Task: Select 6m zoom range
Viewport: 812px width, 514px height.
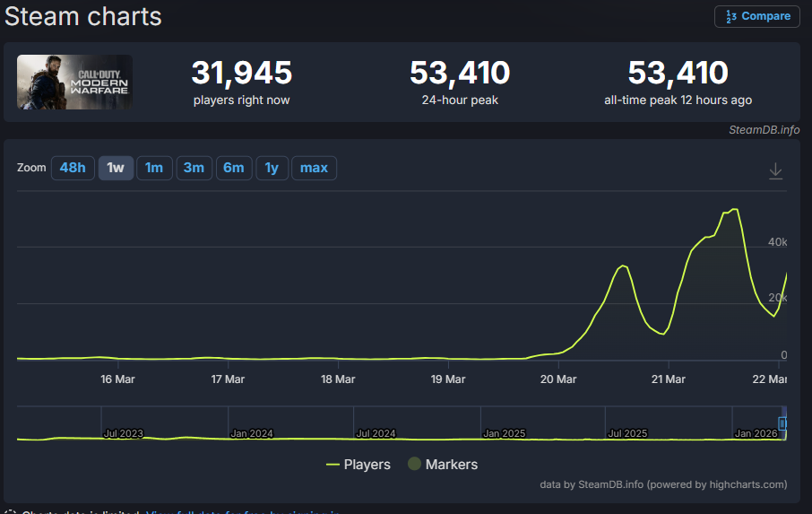Action: [x=234, y=168]
